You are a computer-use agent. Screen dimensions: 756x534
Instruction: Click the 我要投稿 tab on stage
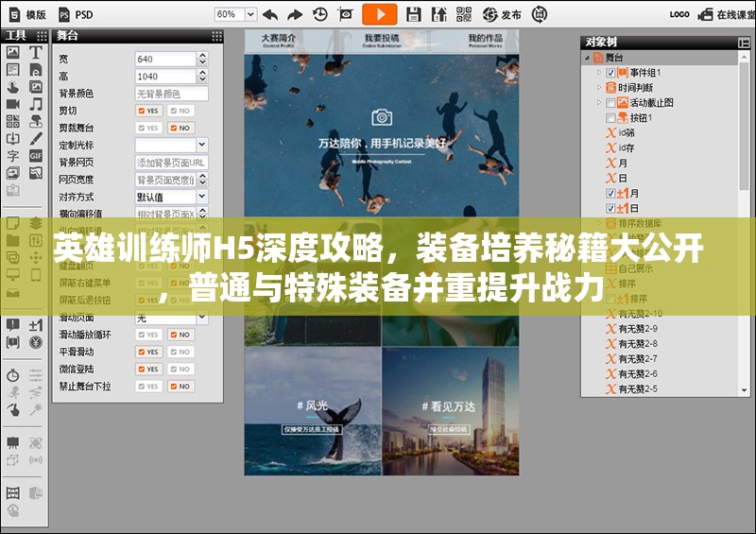[382, 40]
